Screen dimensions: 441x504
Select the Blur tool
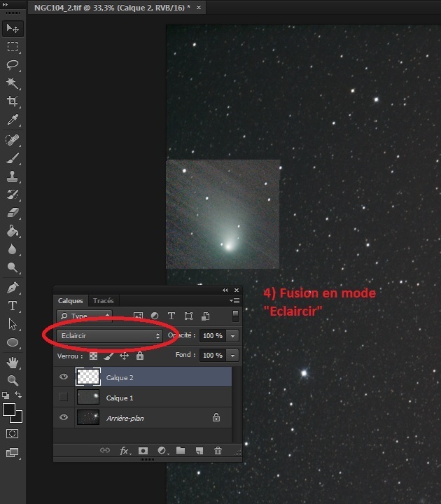[x=13, y=249]
